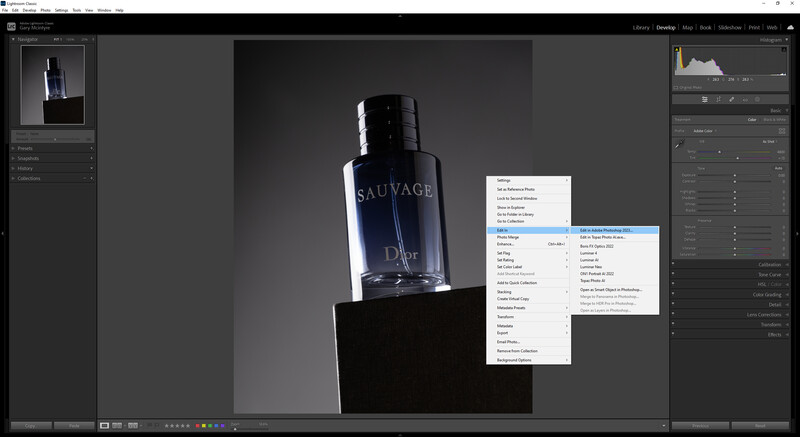Click Create Virtual Copy in context menu
Image resolution: width=800 pixels, height=437 pixels.
[529, 299]
